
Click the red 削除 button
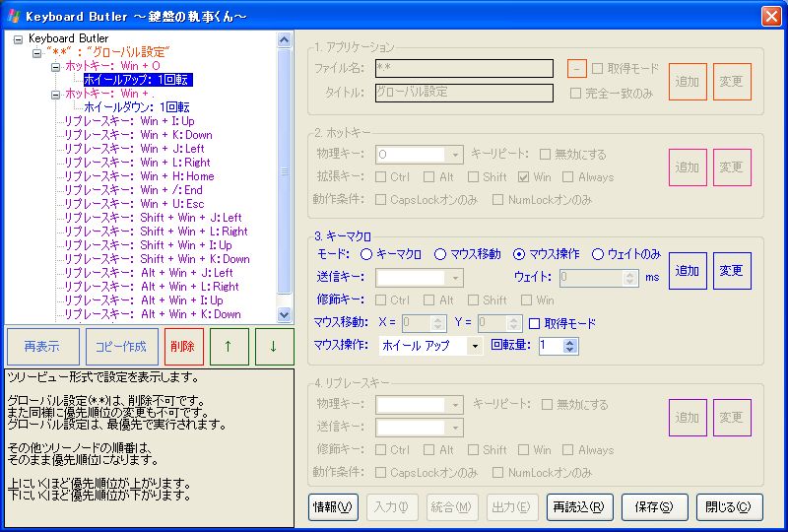[x=183, y=347]
